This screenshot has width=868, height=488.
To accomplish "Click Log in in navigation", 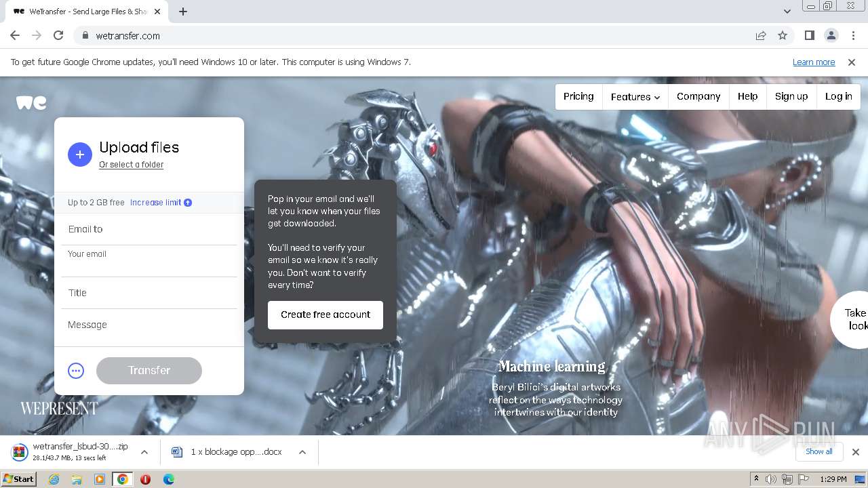I will (x=838, y=96).
